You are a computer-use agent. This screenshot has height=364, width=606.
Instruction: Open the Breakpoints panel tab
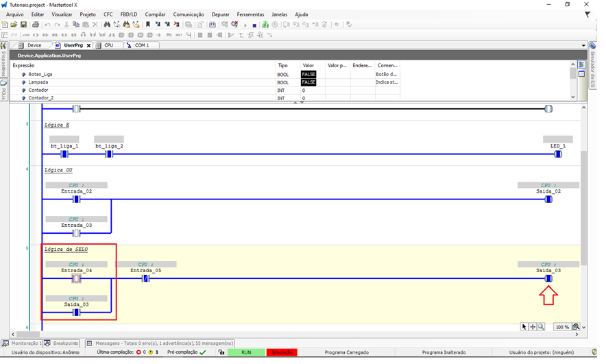pyautogui.click(x=63, y=343)
